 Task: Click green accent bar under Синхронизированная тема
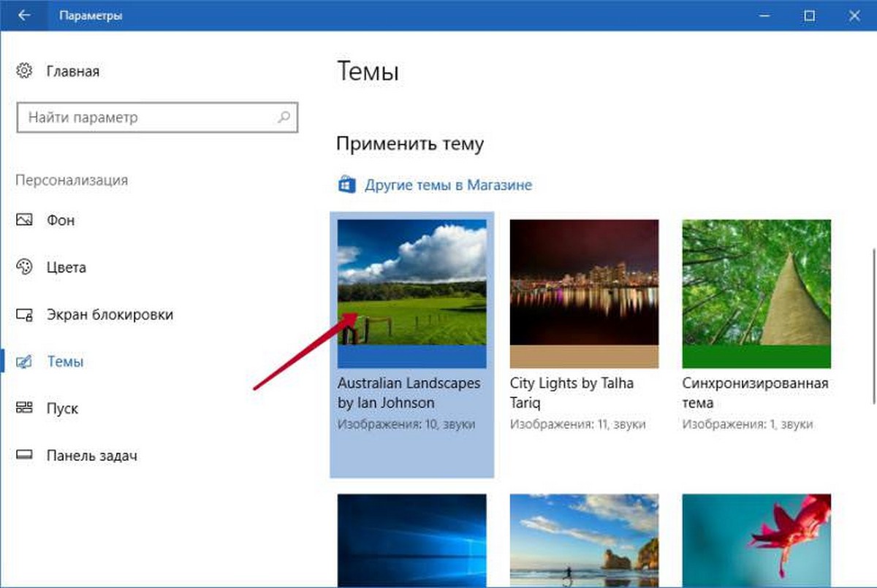(x=756, y=356)
